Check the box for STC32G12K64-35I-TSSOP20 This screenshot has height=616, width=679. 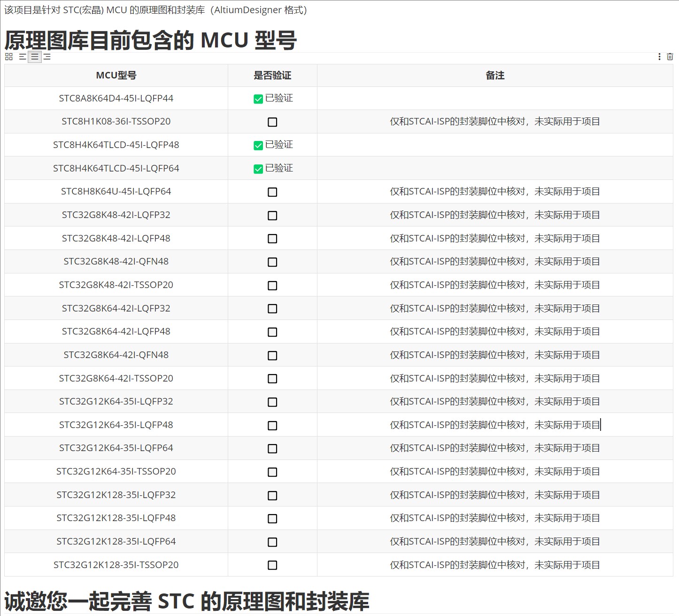[272, 472]
